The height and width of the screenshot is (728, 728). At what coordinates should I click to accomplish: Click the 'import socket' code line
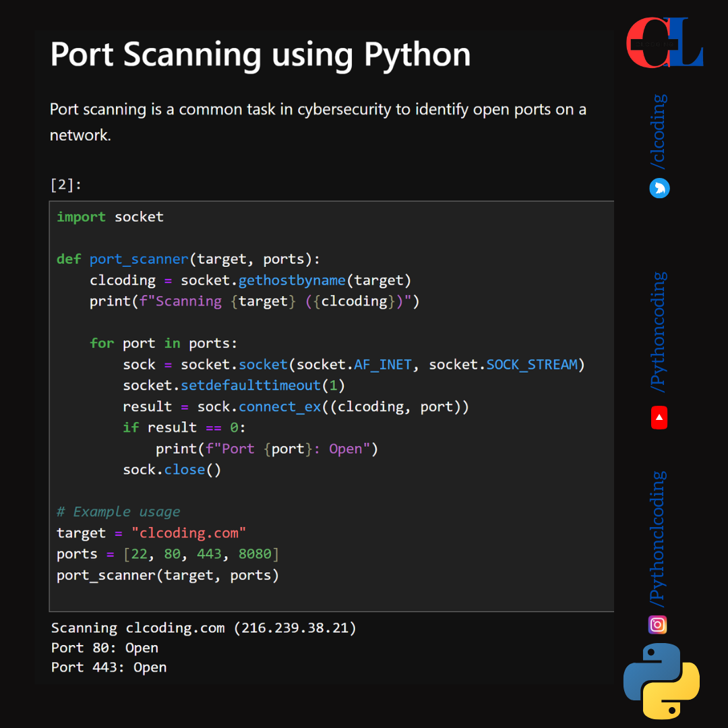point(110,217)
